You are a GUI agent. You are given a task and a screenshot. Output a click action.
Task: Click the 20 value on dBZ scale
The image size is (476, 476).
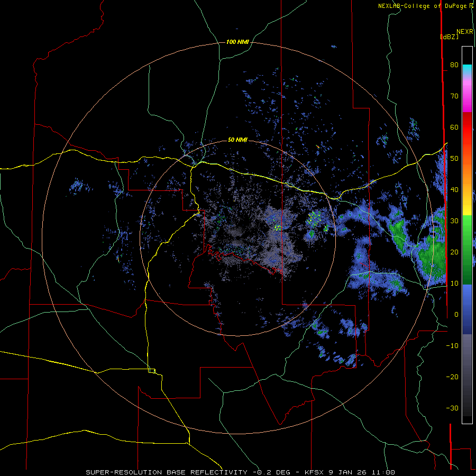[454, 252]
